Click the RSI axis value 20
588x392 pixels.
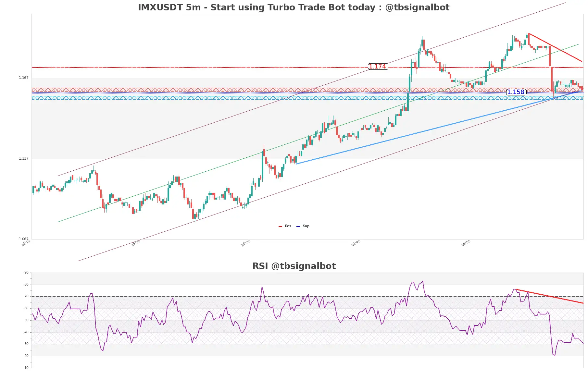pos(26,356)
